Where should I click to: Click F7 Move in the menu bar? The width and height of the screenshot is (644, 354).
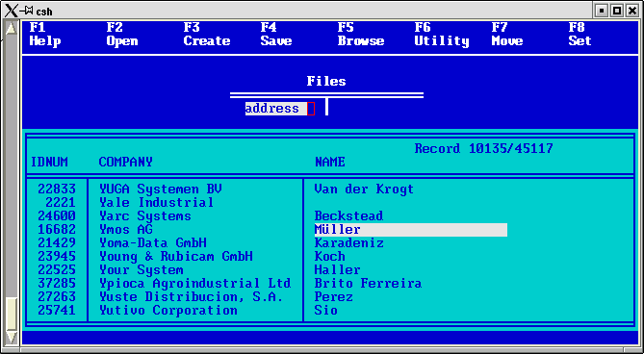click(x=507, y=34)
